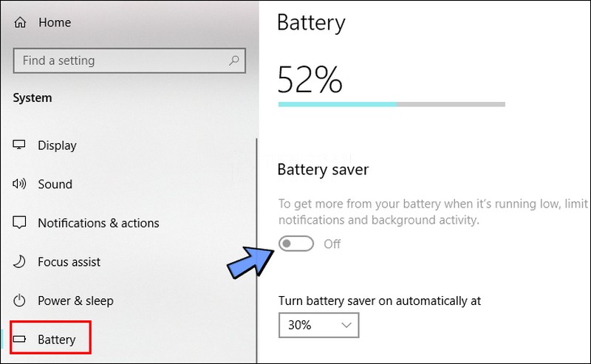Click the Notifications speech-bubble icon
Viewport: 591px width, 364px height.
pos(21,223)
